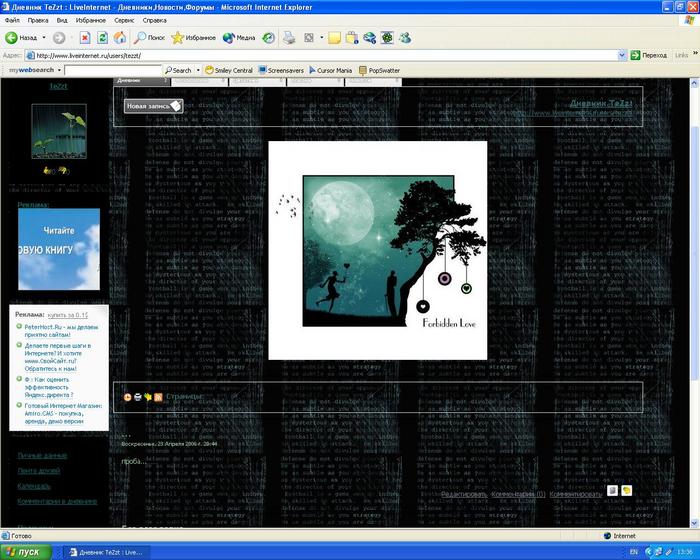
Task: Click the clipboard info toolbar icon
Action: 352,38
